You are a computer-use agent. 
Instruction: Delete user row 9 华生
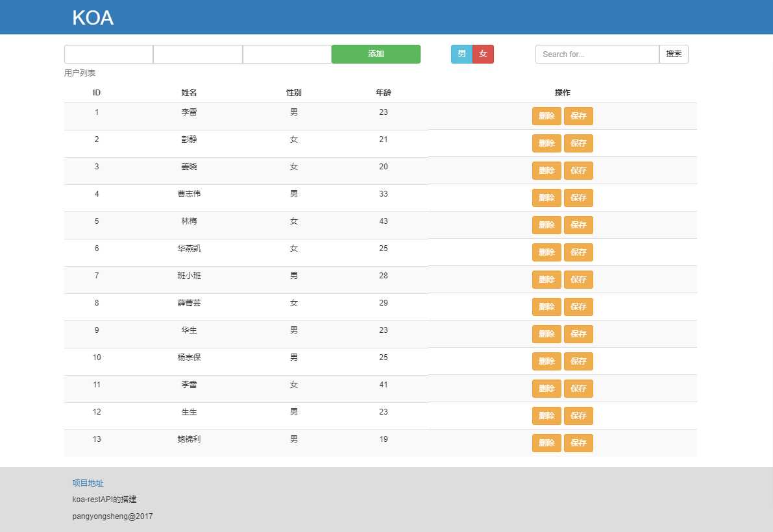(x=546, y=334)
